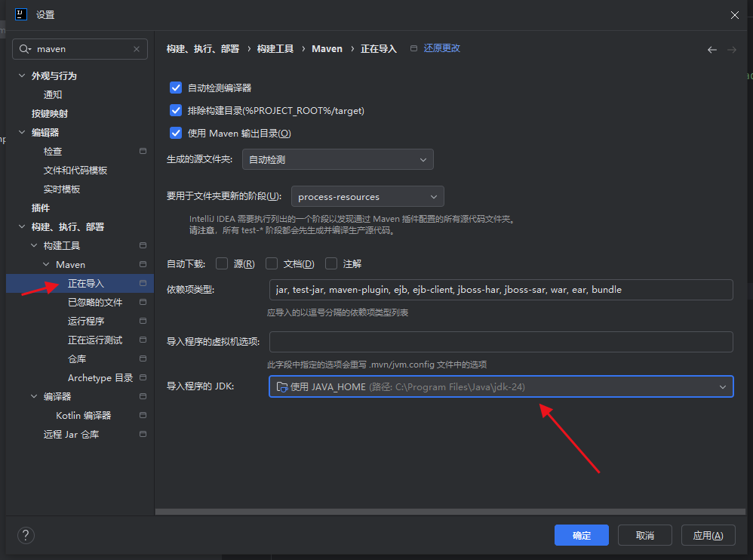The height and width of the screenshot is (560, 753).
Task: Toggle 排除构建目录 checkbox
Action: 176,110
